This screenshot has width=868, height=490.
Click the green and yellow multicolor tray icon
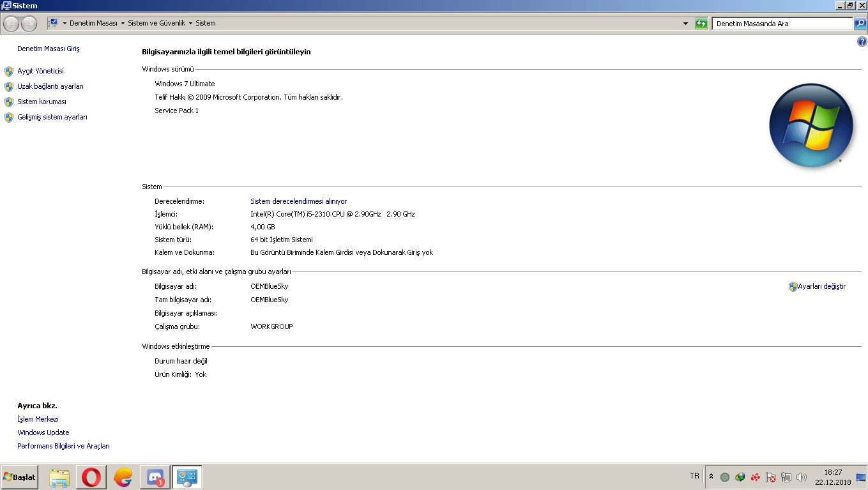click(x=740, y=477)
